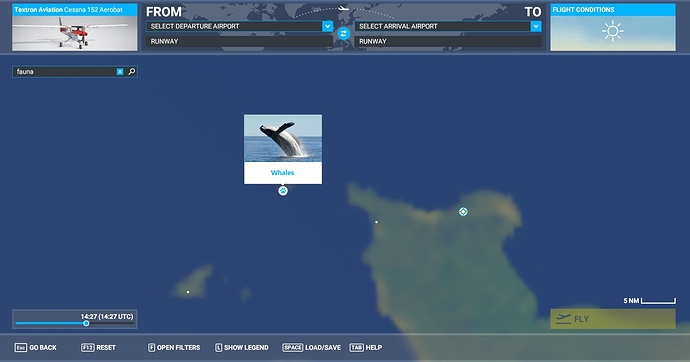Clear the fauna search text
This screenshot has width=690, height=362.
click(x=120, y=72)
